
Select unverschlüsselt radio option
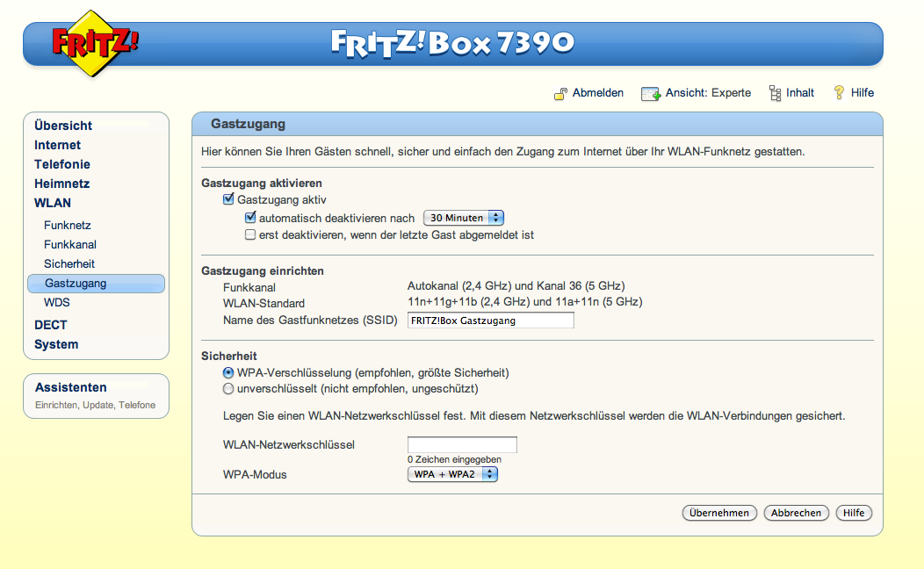pyautogui.click(x=228, y=389)
